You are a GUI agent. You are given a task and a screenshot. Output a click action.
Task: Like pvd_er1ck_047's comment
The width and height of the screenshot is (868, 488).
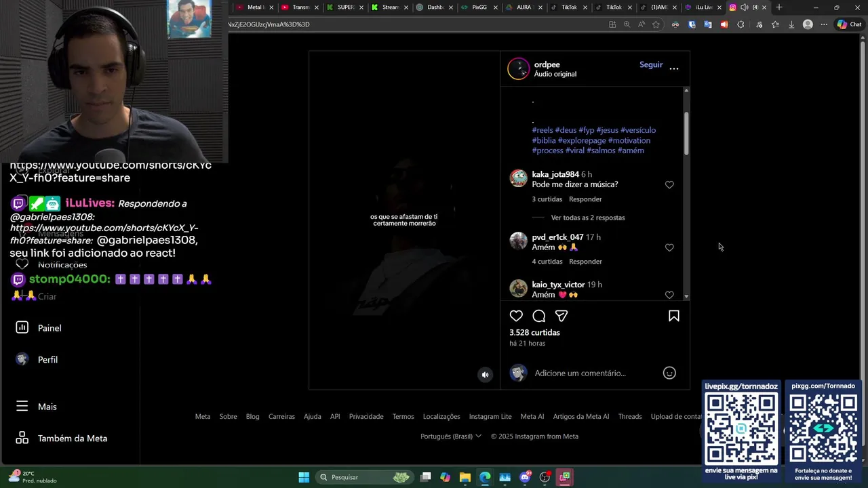coord(669,247)
